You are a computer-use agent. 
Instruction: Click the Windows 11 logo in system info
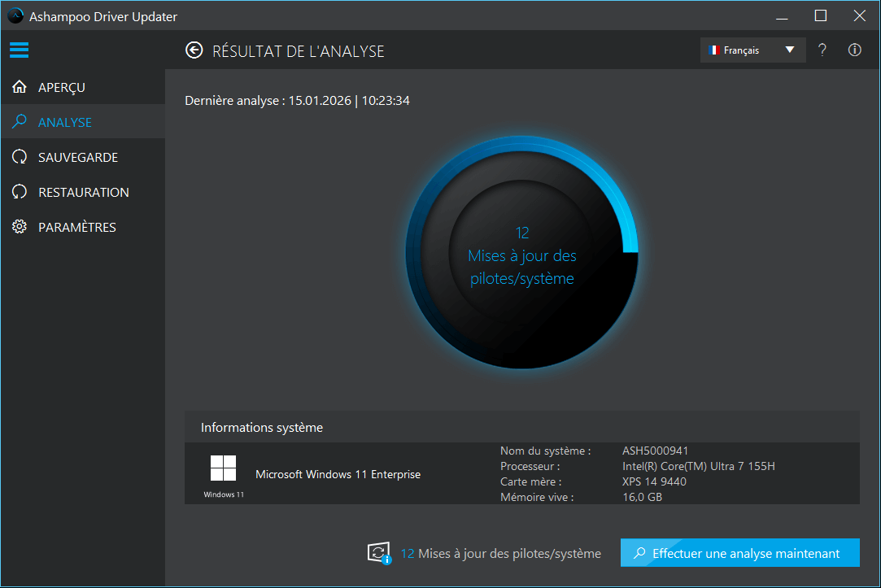tap(222, 468)
